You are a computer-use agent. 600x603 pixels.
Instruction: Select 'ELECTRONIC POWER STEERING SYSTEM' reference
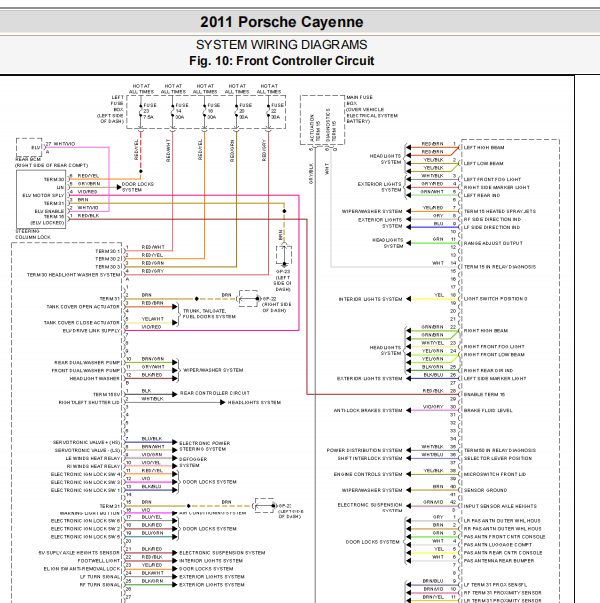tap(205, 446)
